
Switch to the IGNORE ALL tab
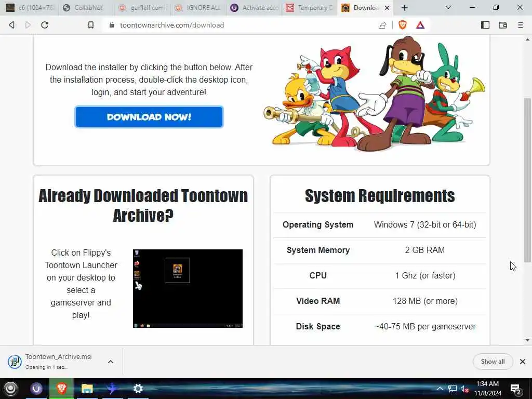(198, 7)
